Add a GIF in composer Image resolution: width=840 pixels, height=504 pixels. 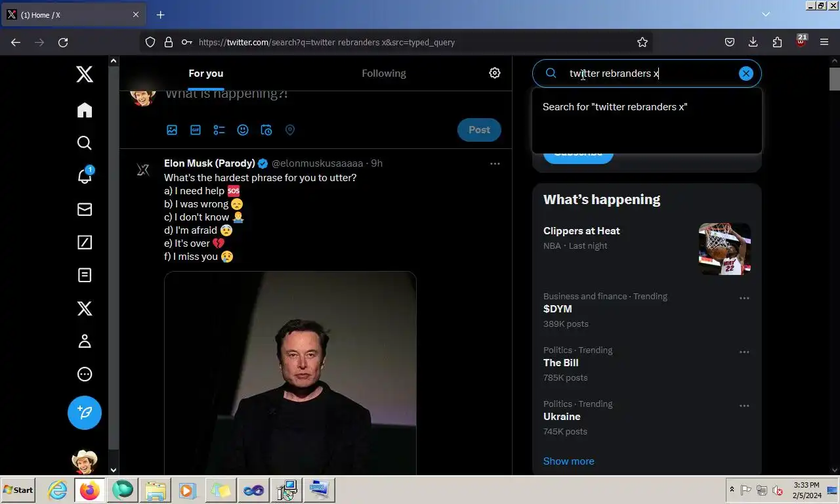(196, 130)
